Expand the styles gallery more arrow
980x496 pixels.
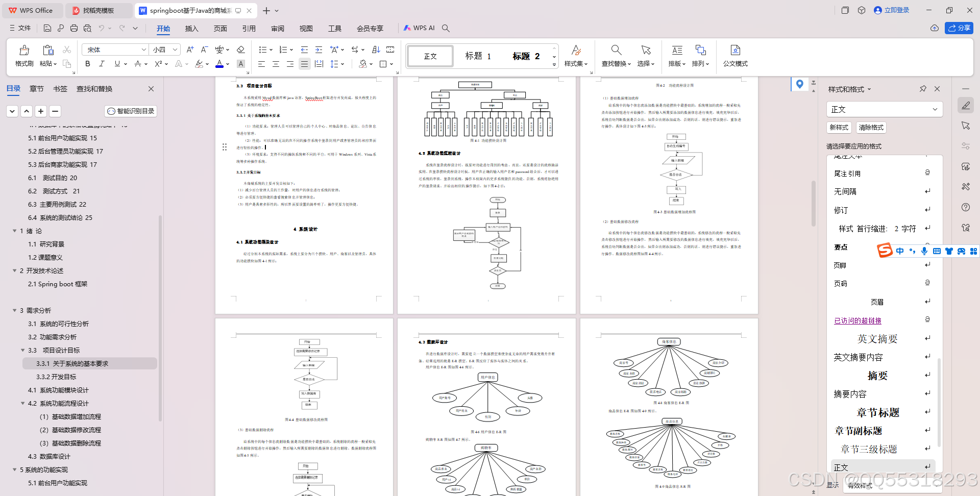coord(554,65)
